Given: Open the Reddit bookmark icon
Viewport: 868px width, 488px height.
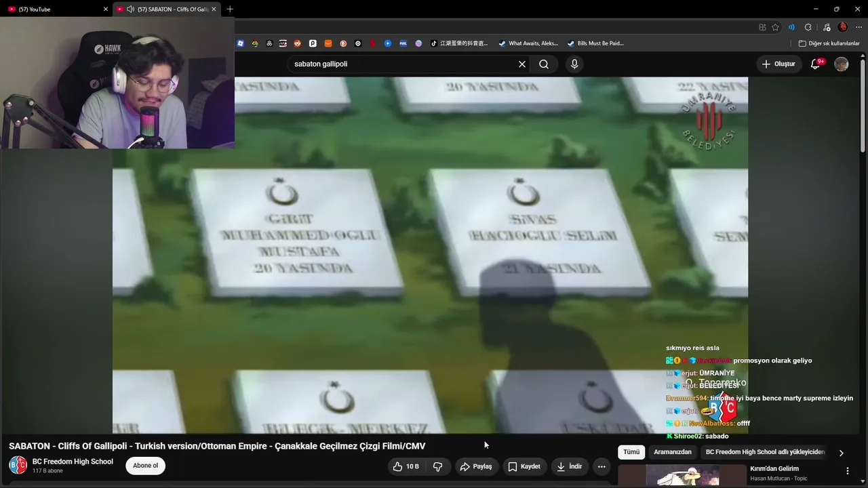Looking at the screenshot, I should click(298, 43).
